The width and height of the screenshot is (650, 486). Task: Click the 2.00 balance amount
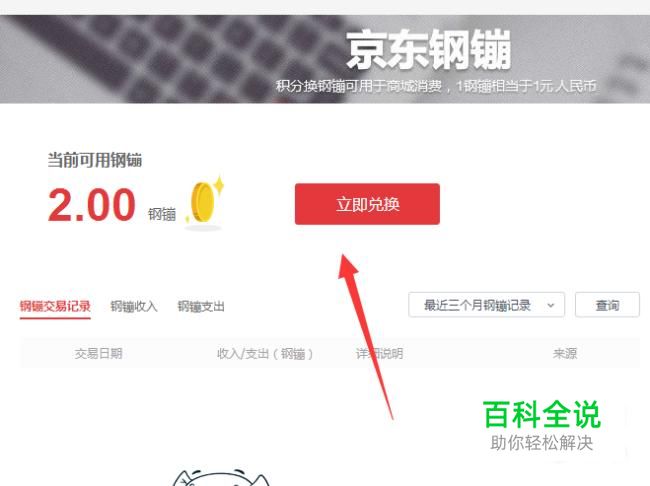coord(92,204)
